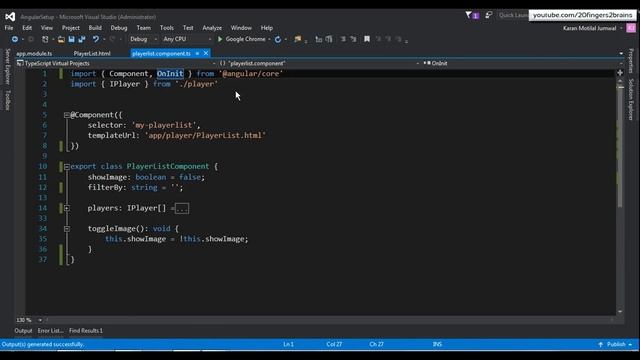The image size is (640, 360).
Task: Open the Build menu
Action: 95,28
